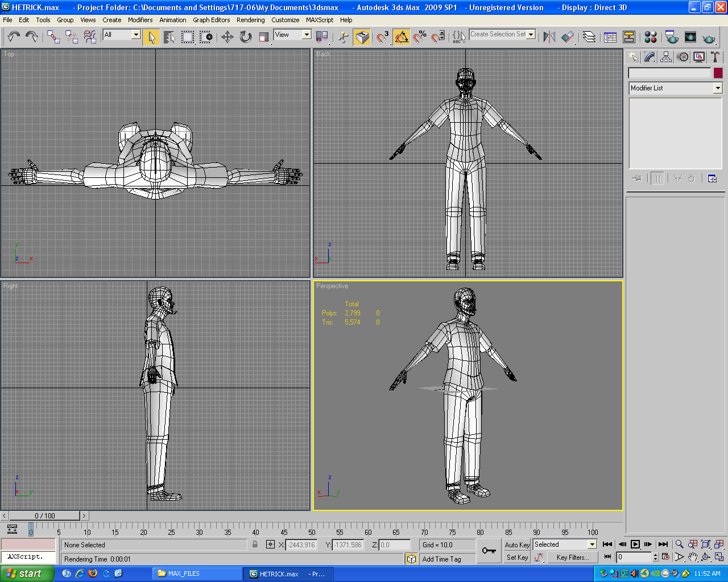Click the Use Pivot Point Center icon
Image resolution: width=728 pixels, height=582 pixels.
point(322,37)
